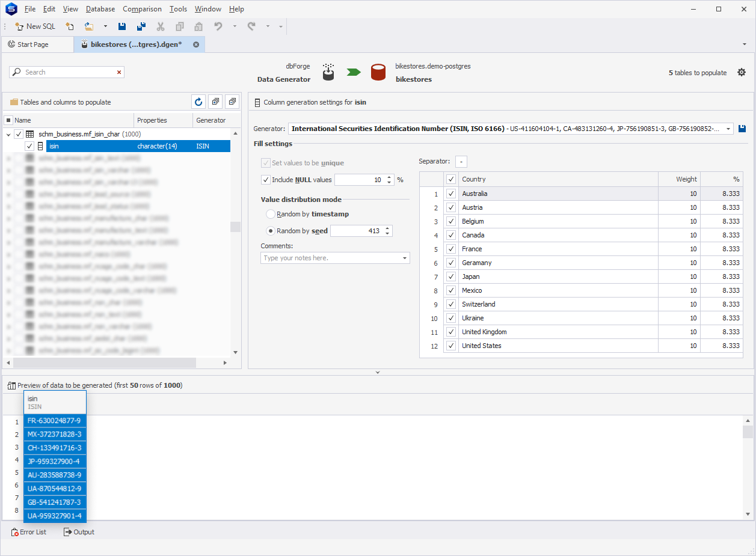Click the preview grid vertical scrollbar
Image resolution: width=756 pixels, height=556 pixels.
coord(748,432)
